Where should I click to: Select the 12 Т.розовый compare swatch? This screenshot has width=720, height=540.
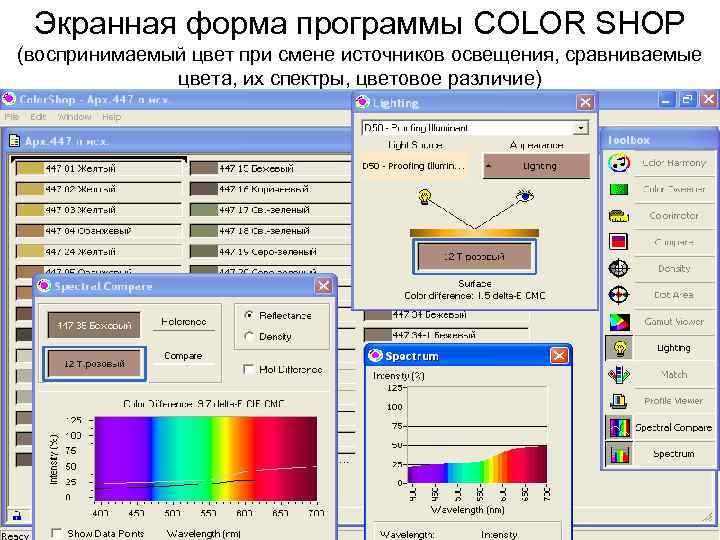click(95, 364)
